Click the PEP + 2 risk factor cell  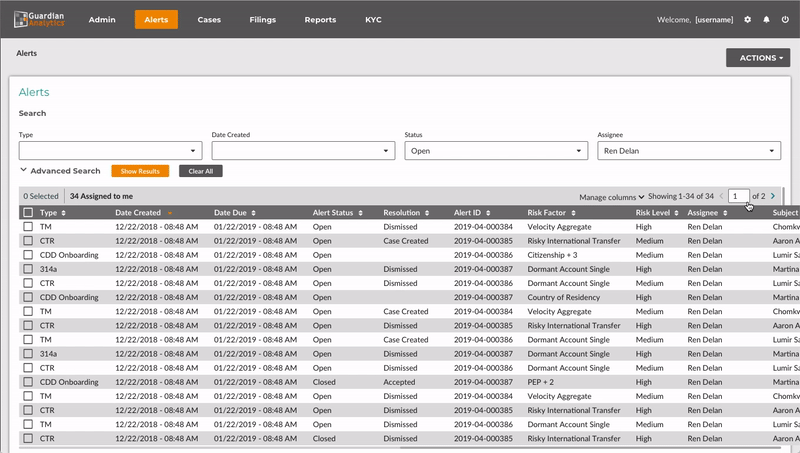540,382
